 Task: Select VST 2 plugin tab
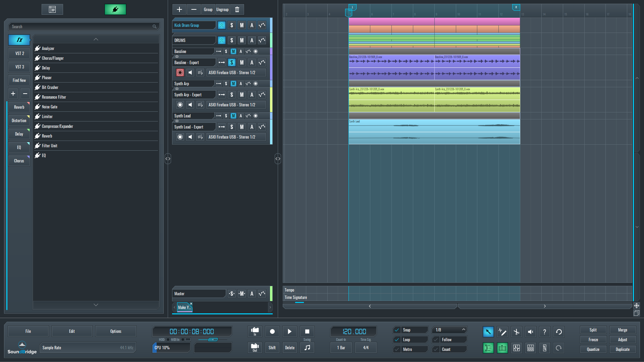tap(19, 53)
